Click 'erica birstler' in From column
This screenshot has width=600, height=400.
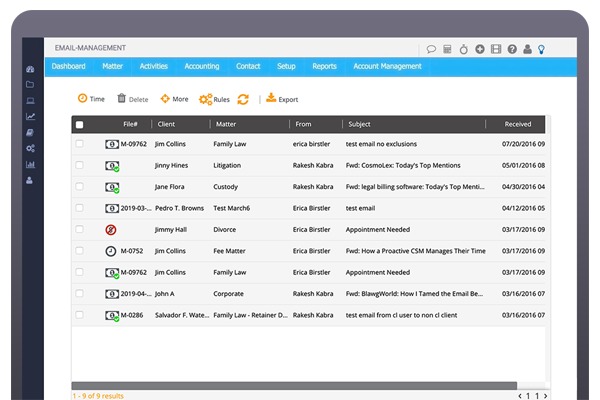click(x=311, y=144)
